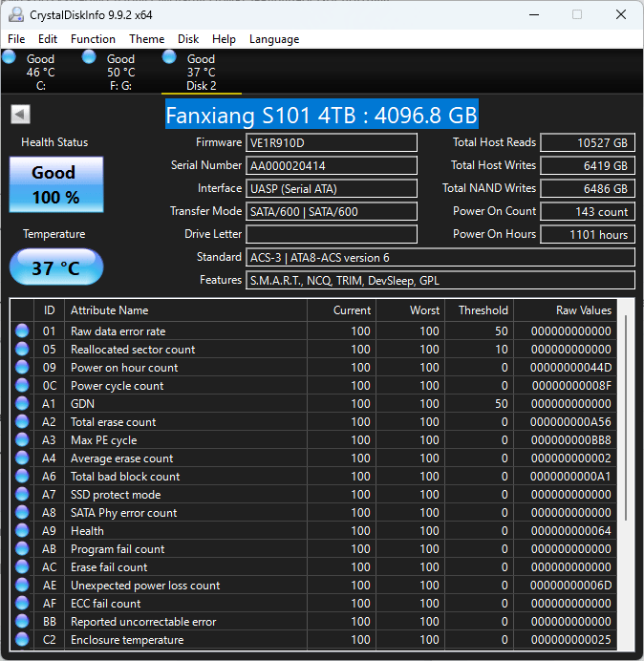Image resolution: width=644 pixels, height=661 pixels.
Task: Click status orb for Power on hour count
Action: 22,367
